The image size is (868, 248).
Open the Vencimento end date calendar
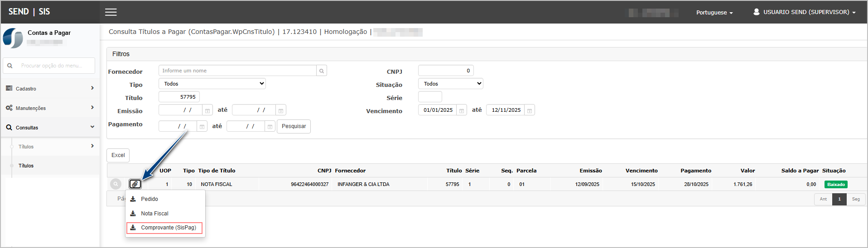click(x=530, y=110)
